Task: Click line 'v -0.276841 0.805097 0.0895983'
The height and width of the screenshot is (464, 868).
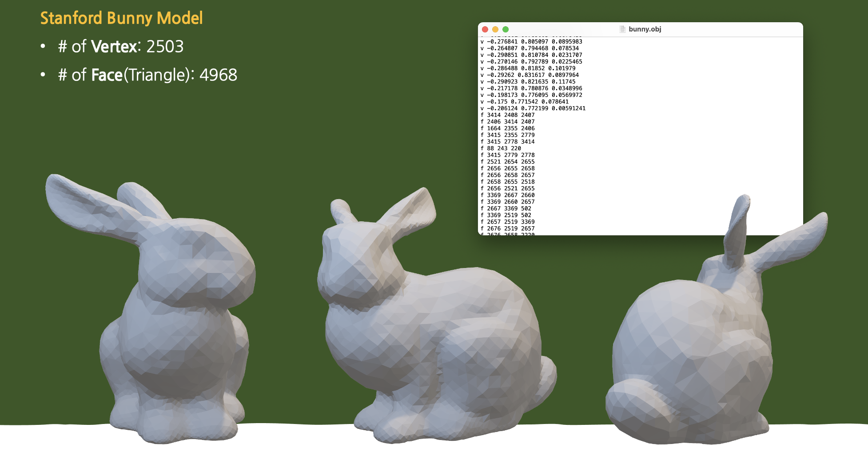Action: click(531, 42)
